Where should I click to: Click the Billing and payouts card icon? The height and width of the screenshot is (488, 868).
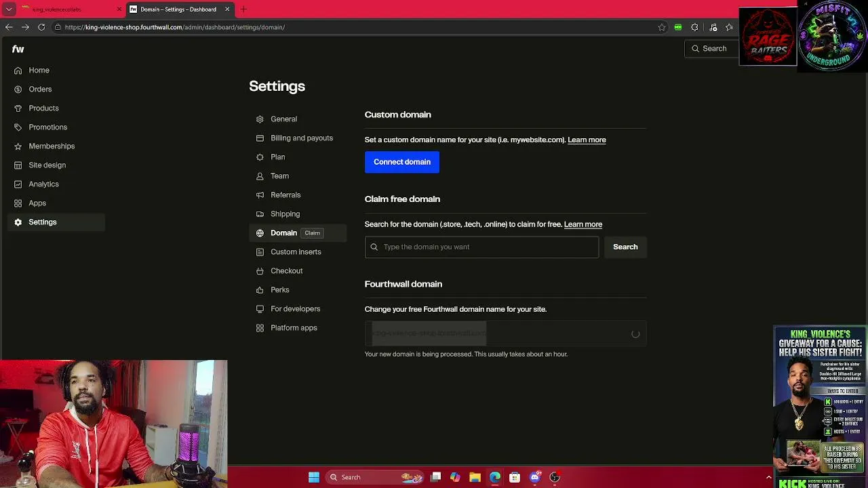click(260, 138)
